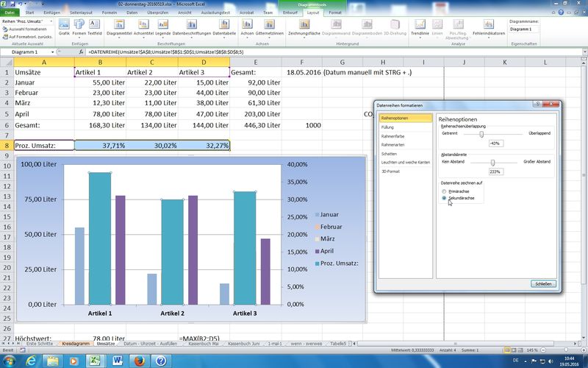The height and width of the screenshot is (368, 588).
Task: Click the Schließen button
Action: tap(542, 283)
